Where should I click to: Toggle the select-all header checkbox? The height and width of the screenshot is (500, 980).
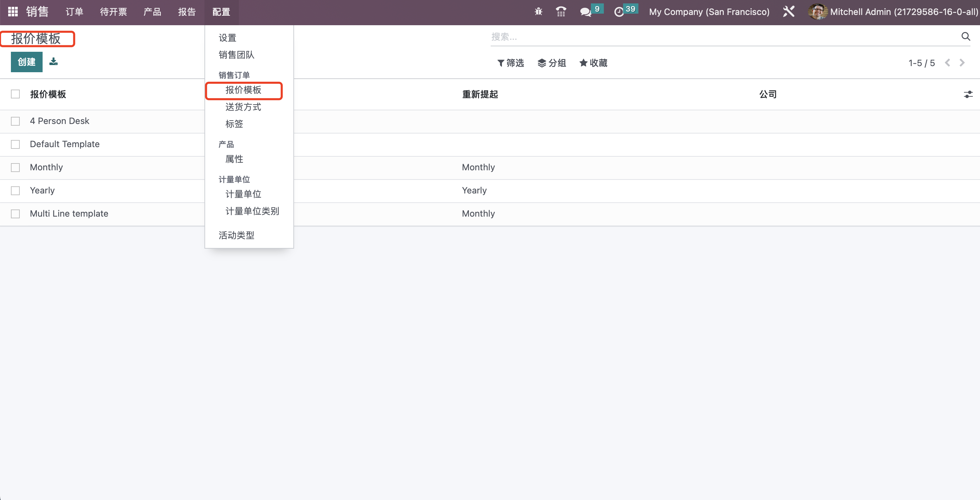coord(15,94)
